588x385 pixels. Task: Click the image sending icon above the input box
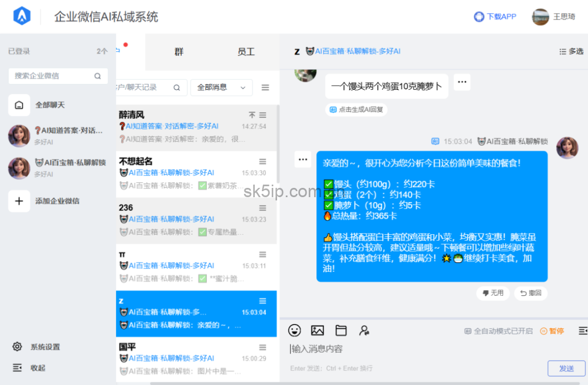pos(317,330)
